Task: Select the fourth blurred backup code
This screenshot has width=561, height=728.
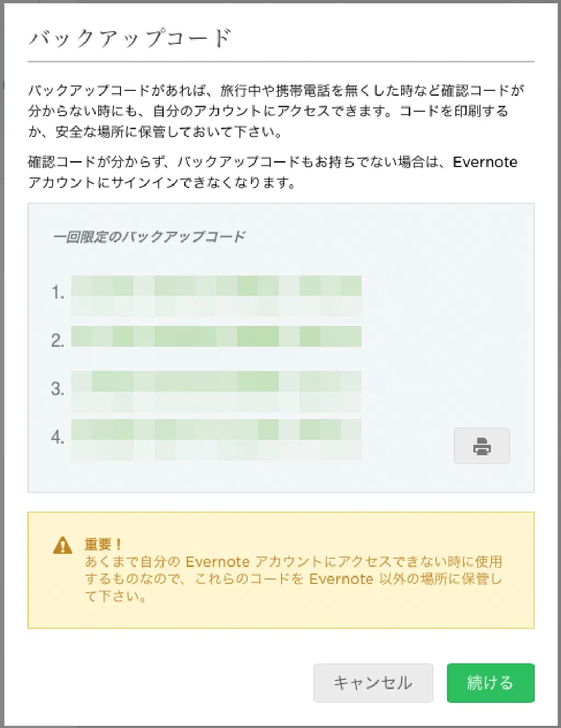Action: tap(216, 439)
